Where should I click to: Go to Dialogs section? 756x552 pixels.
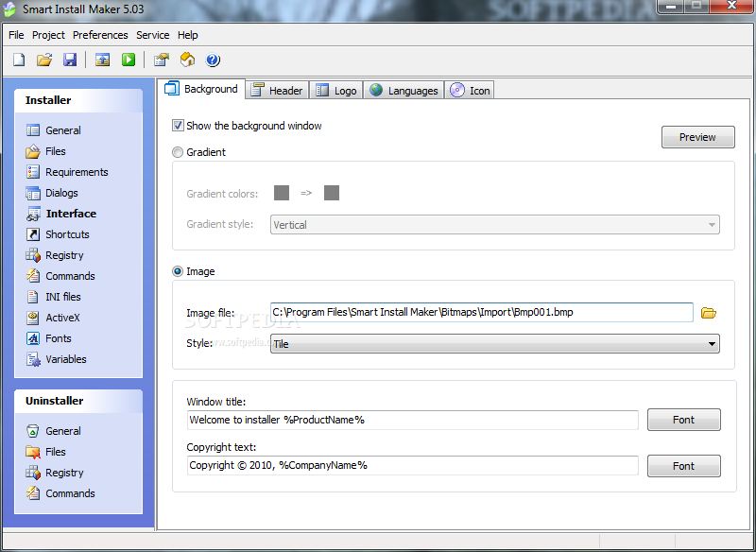52,193
